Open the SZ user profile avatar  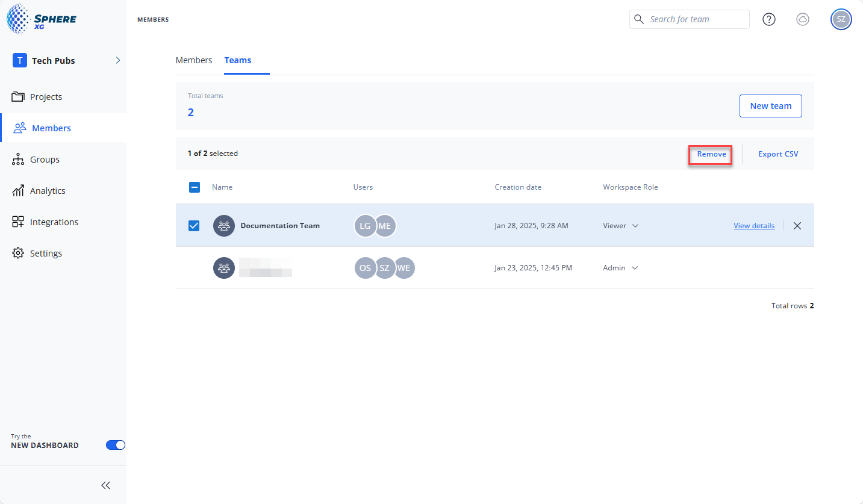coord(841,19)
